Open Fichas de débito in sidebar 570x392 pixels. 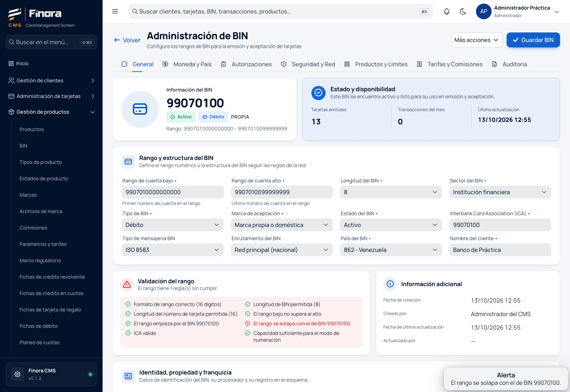(x=38, y=326)
